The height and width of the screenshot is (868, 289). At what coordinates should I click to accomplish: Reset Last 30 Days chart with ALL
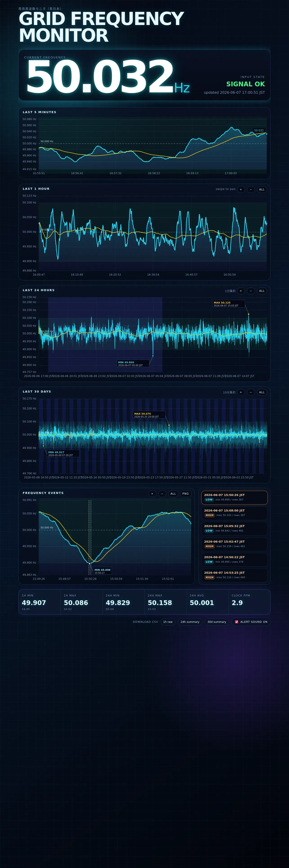pos(262,392)
